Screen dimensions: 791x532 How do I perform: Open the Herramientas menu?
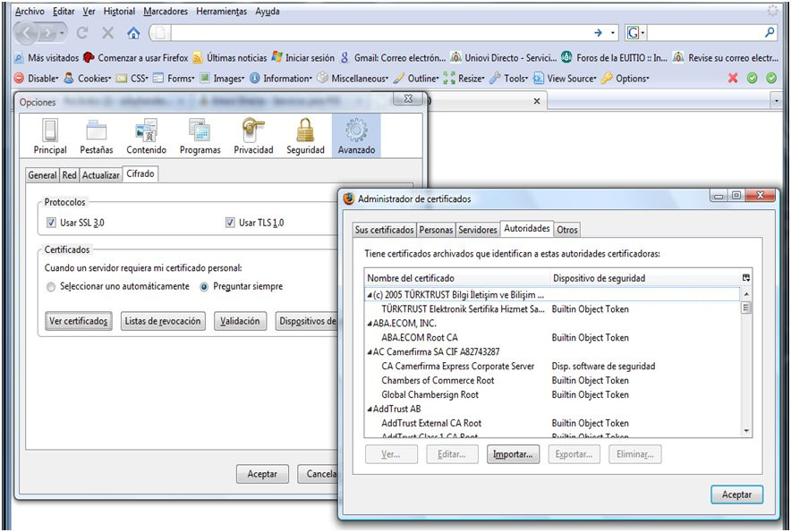[221, 11]
